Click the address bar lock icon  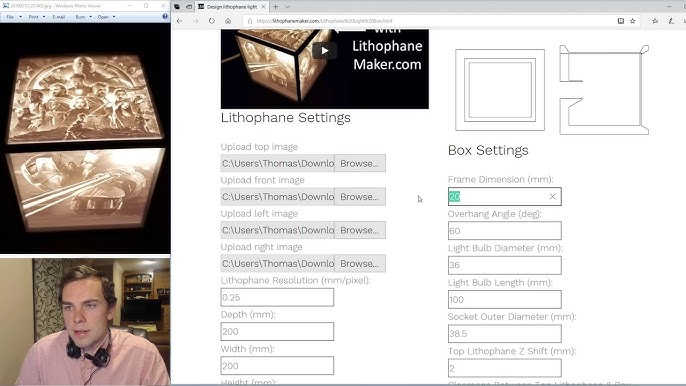click(x=250, y=21)
